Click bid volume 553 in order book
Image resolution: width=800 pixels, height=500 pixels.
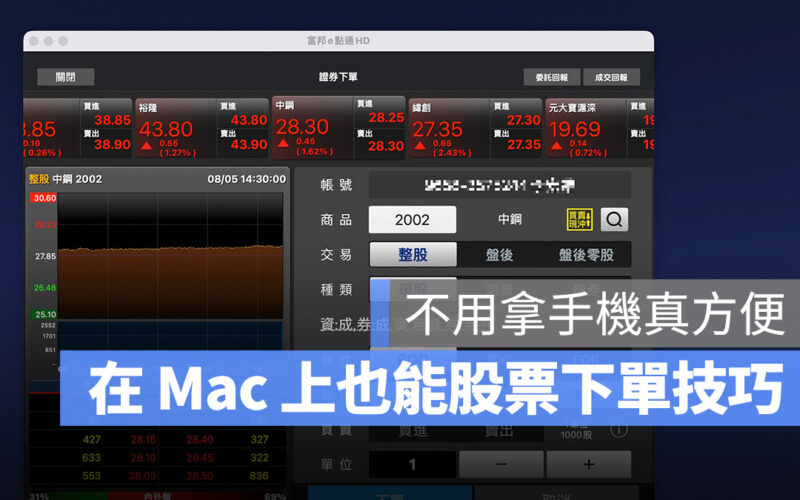91,476
